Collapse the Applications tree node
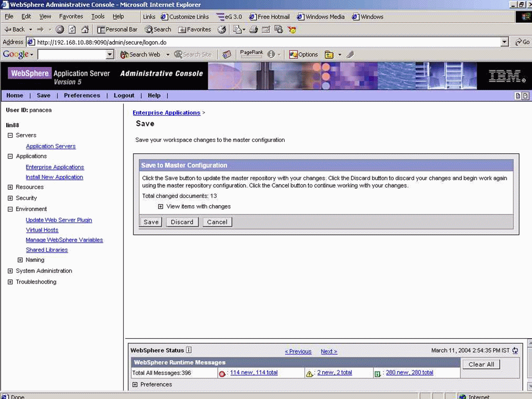The height and width of the screenshot is (399, 532). (x=10, y=156)
